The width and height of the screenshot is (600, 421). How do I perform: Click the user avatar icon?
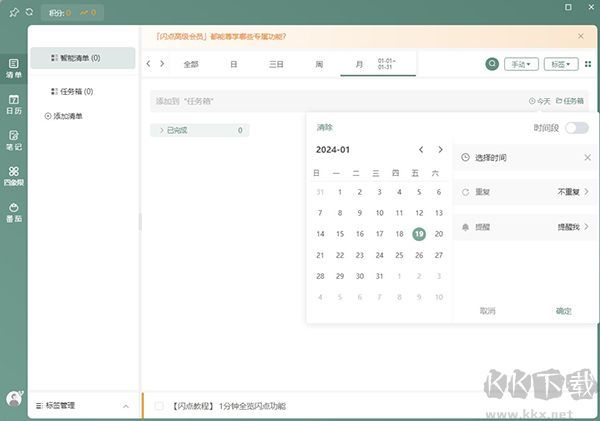tap(14, 397)
